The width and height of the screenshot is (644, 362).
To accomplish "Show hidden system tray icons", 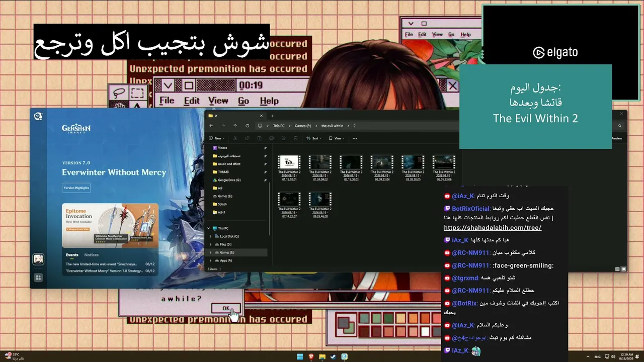I will click(x=589, y=356).
